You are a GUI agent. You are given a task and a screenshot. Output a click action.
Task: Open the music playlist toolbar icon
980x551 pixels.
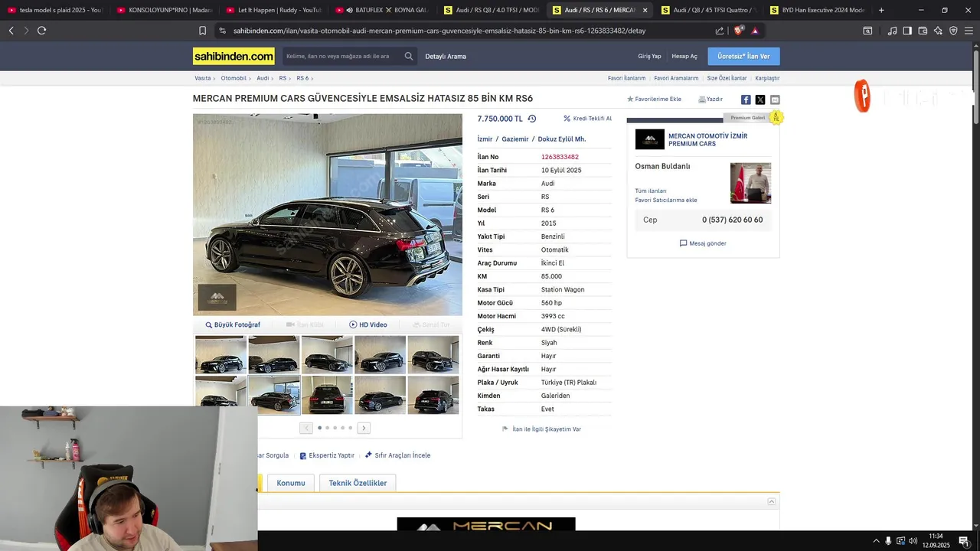pos(892,31)
